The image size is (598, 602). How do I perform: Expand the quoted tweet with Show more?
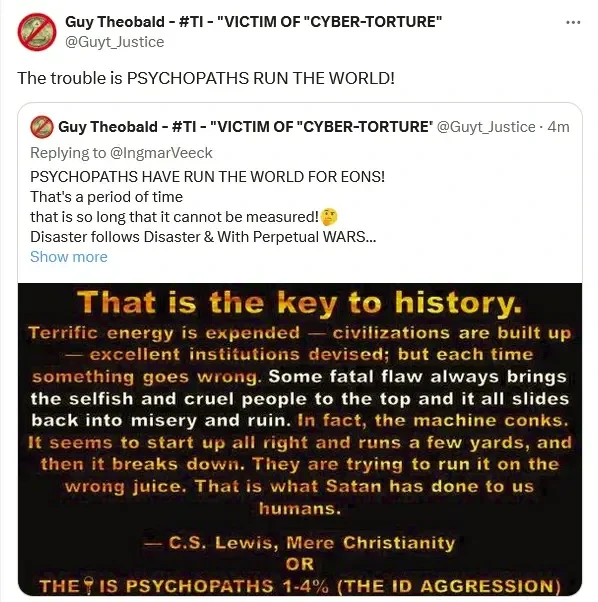69,256
